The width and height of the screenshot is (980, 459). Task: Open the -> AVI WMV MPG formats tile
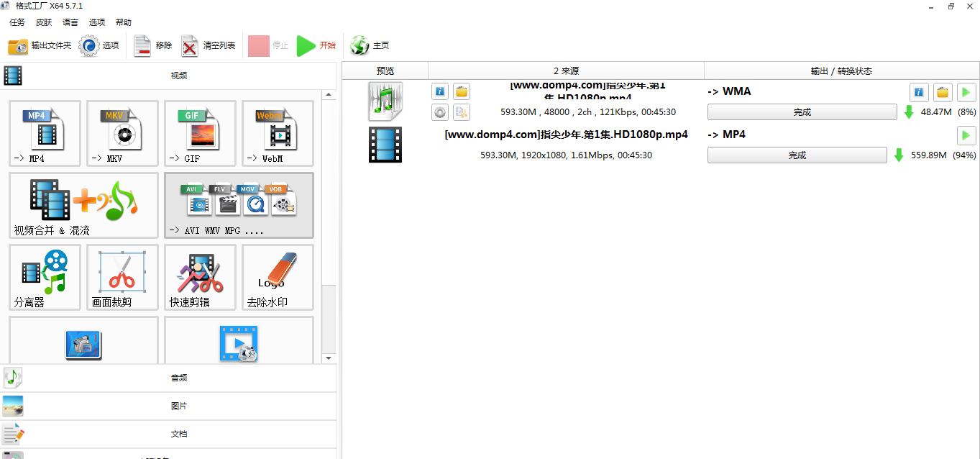[239, 205]
